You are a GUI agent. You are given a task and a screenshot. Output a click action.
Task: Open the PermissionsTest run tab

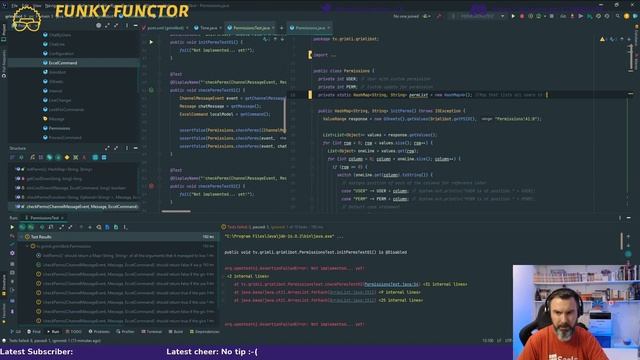43,218
